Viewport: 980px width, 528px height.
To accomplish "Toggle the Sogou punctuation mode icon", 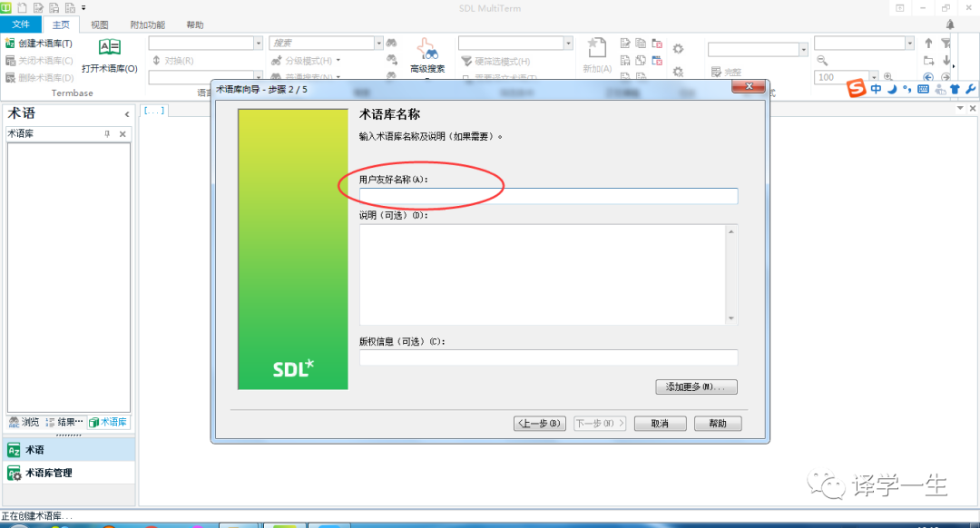I will point(906,89).
